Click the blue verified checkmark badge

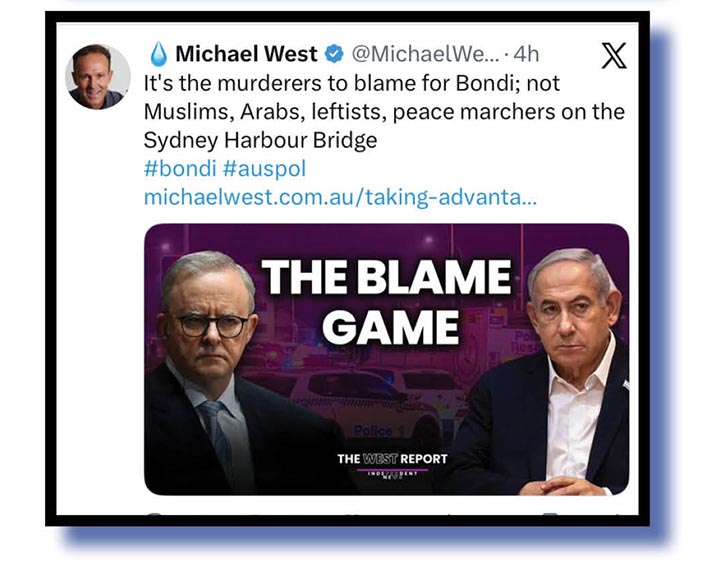pos(334,54)
